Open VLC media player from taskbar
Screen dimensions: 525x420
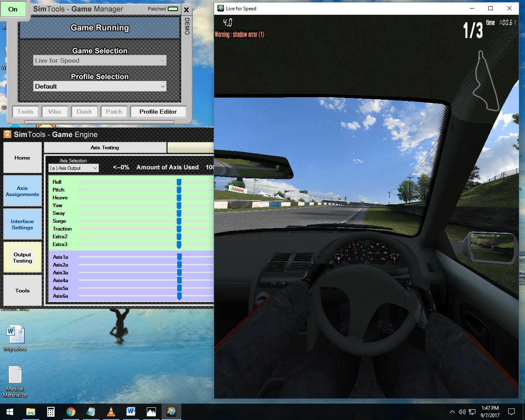[x=111, y=412]
